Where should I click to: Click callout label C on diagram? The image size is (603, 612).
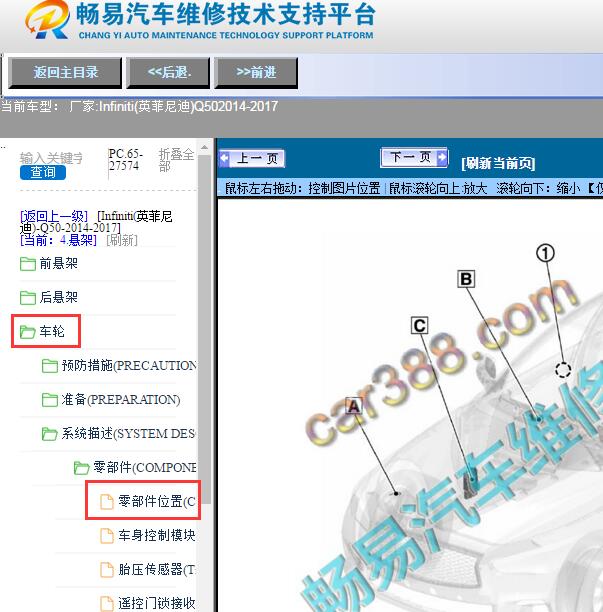[x=420, y=326]
